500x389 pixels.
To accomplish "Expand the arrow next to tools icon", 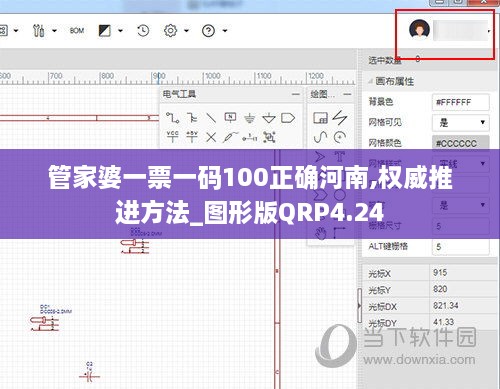I will pyautogui.click(x=54, y=31).
